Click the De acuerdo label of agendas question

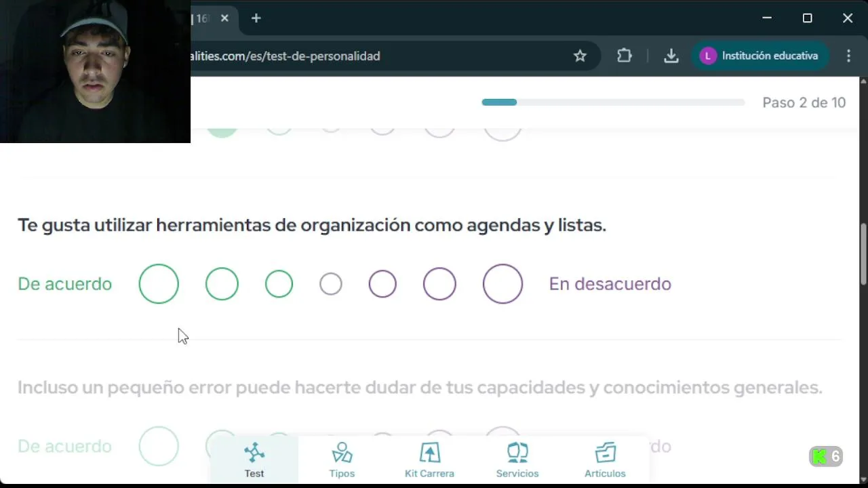(64, 284)
